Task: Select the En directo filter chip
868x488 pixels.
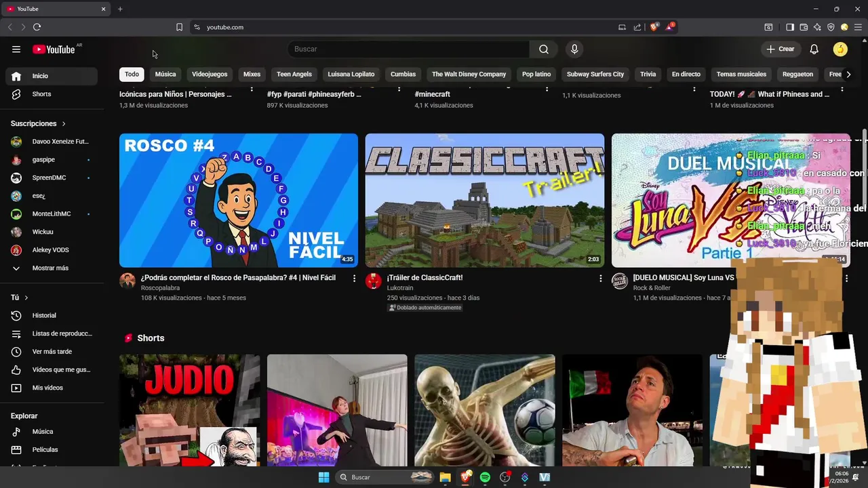Action: (x=686, y=74)
